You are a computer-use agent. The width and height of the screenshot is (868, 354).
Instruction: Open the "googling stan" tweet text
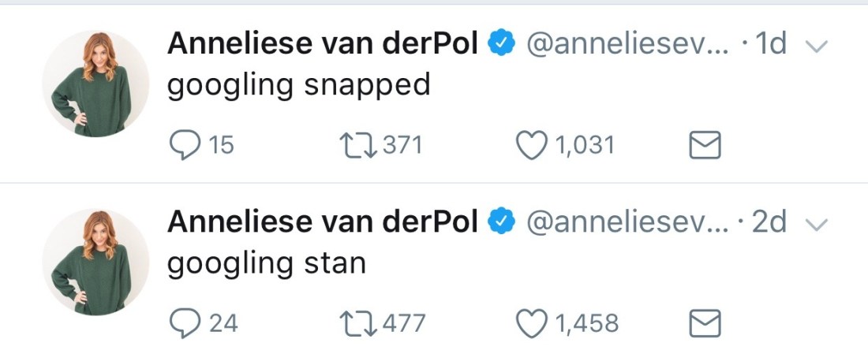click(x=267, y=263)
